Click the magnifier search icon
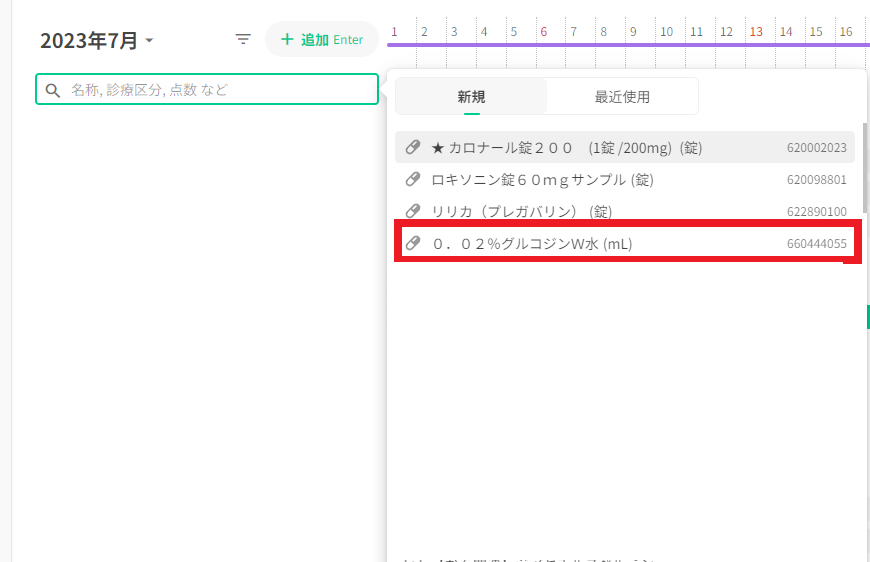Image resolution: width=870 pixels, height=562 pixels. [53, 90]
